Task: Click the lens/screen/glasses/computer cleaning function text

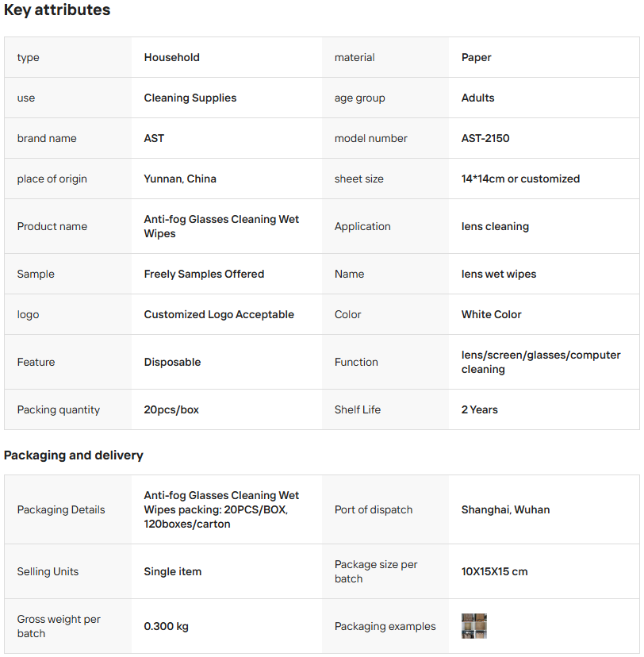Action: click(541, 362)
